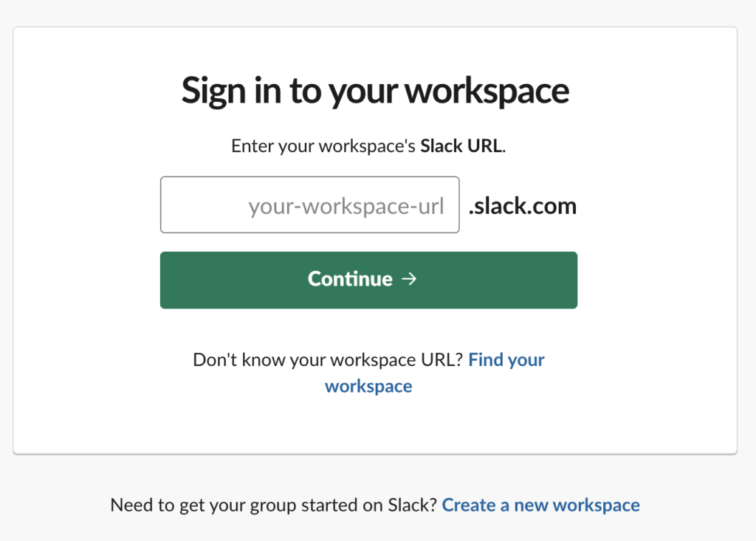Click the bold "Slack URL" text
756x541 pixels.
point(461,146)
